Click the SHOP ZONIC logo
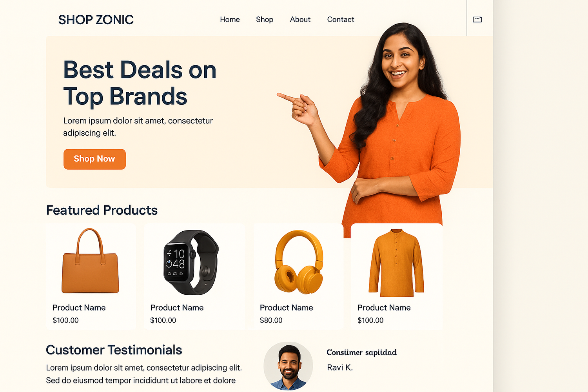The width and height of the screenshot is (588, 392). click(96, 20)
